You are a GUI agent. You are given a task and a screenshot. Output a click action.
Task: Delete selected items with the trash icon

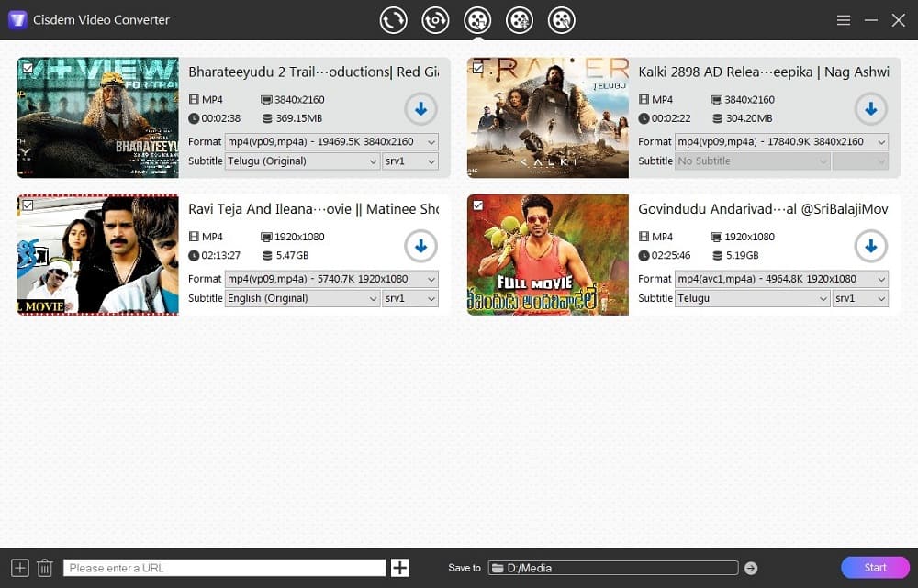(x=44, y=567)
